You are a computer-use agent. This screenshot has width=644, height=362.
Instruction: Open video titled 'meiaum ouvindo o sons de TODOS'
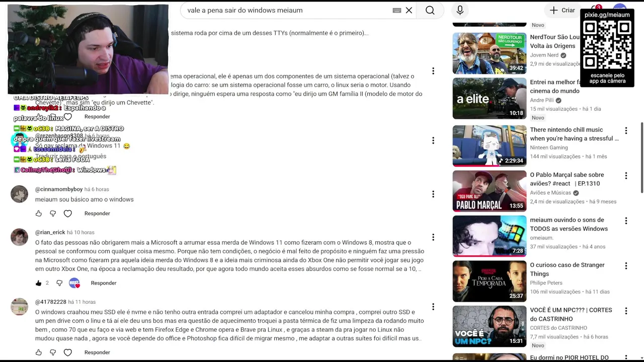pos(569,224)
